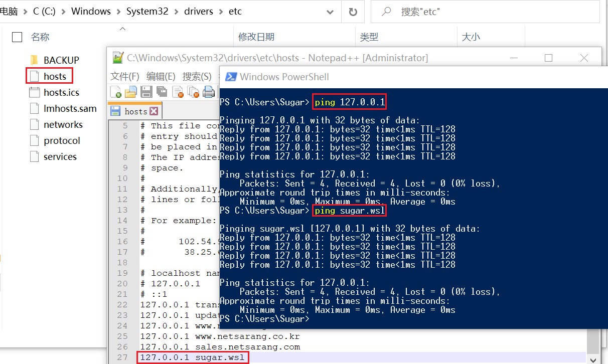Select the hosts file in Explorer list
608x364 pixels.
55,76
